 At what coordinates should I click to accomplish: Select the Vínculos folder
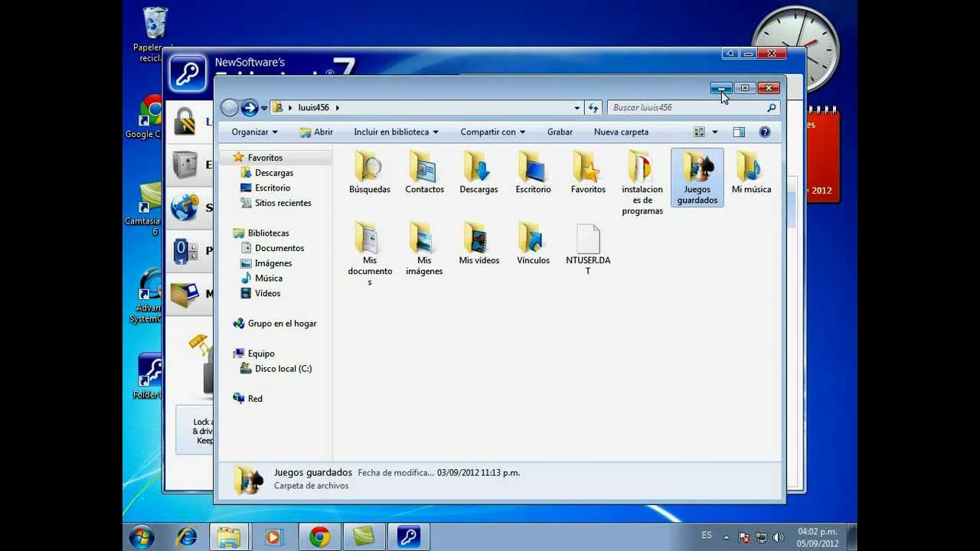(x=533, y=243)
